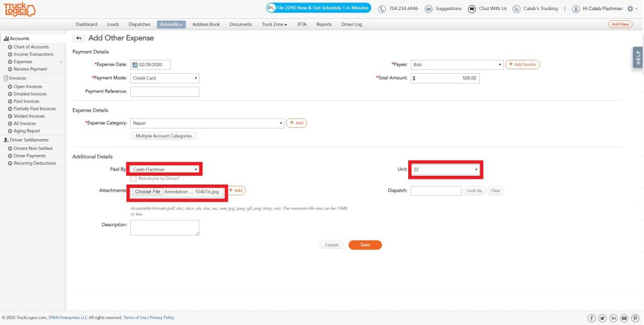Open the Dispatches menu item

pyautogui.click(x=139, y=25)
